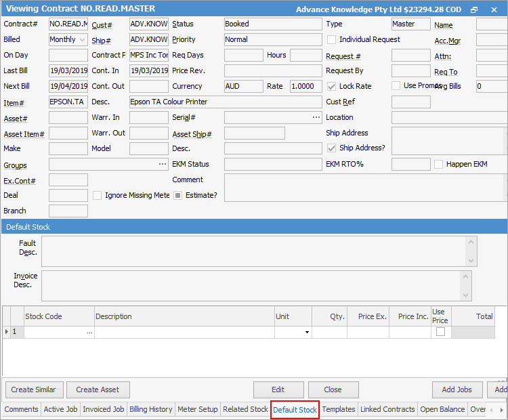Click the Priority field showing Normal
The height and width of the screenshot is (420, 508).
click(x=273, y=39)
